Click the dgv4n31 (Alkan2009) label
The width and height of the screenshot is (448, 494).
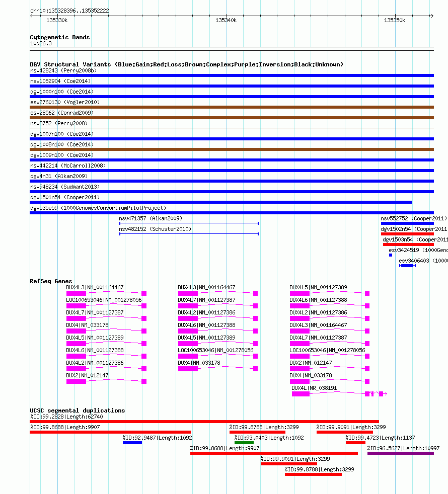(x=59, y=176)
